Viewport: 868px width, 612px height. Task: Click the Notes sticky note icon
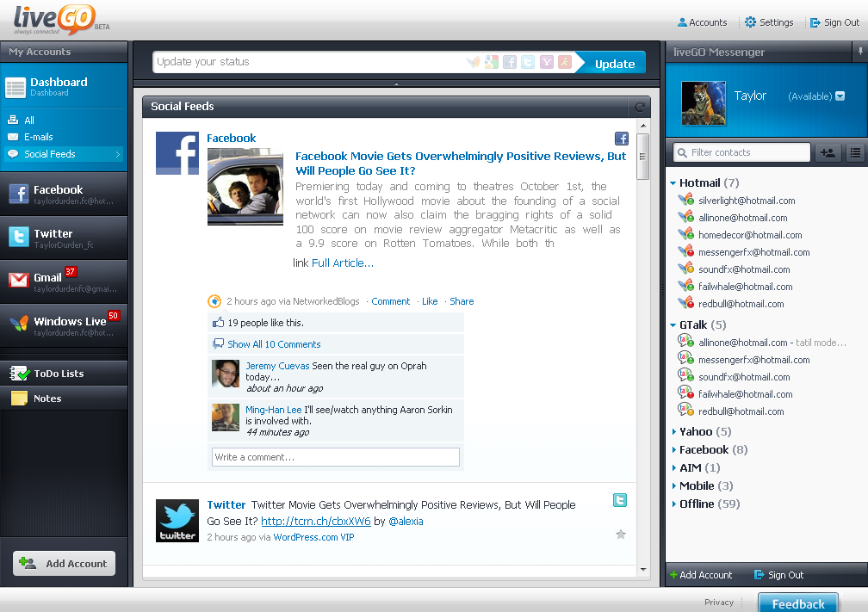[x=19, y=399]
